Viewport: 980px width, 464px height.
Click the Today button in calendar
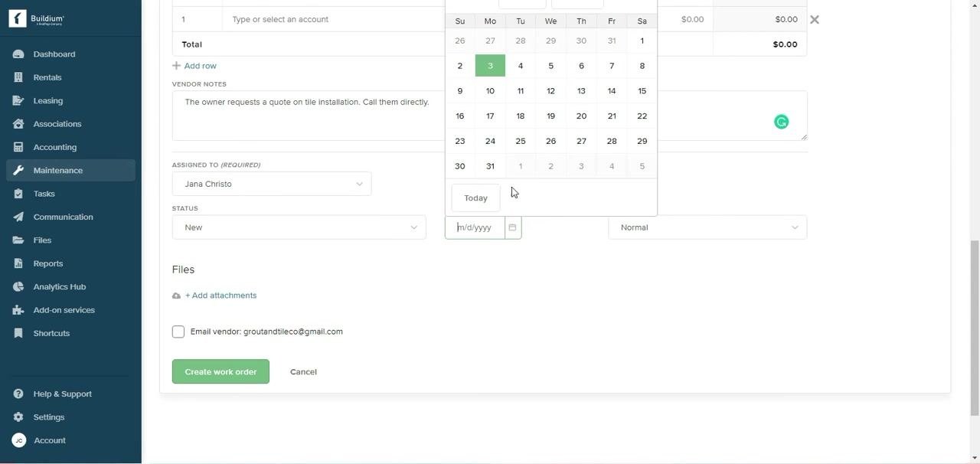475,198
